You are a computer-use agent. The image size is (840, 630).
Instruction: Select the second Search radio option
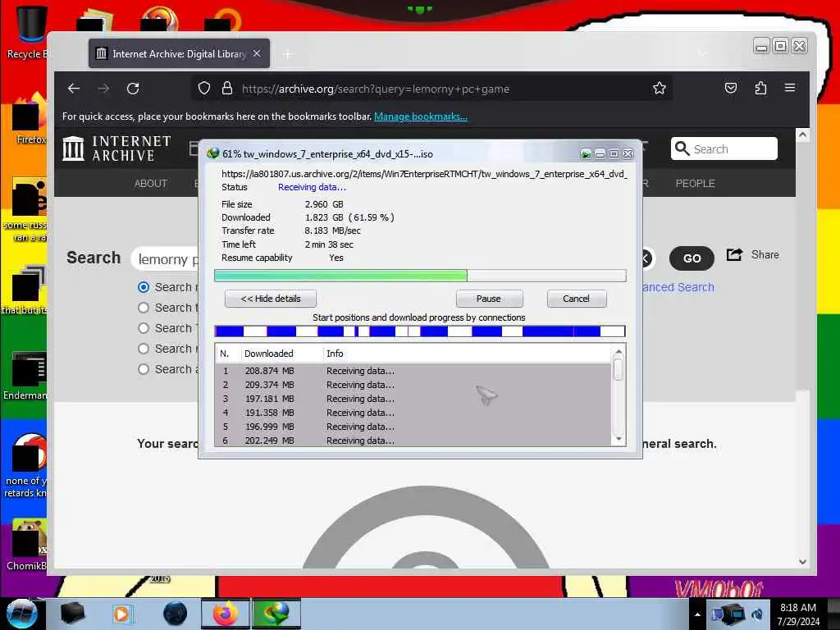[143, 308]
